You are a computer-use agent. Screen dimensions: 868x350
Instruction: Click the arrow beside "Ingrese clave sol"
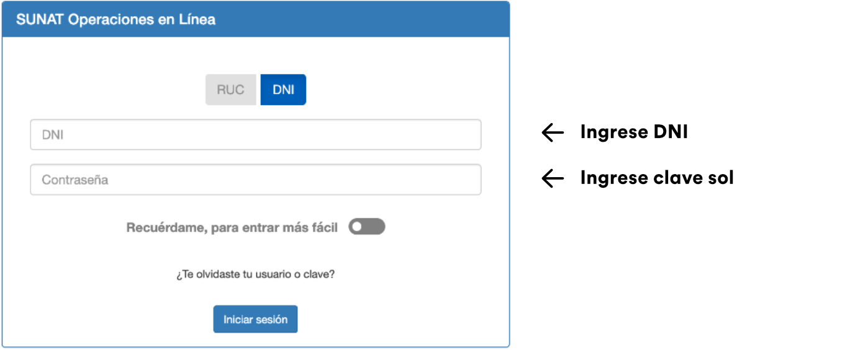point(553,178)
